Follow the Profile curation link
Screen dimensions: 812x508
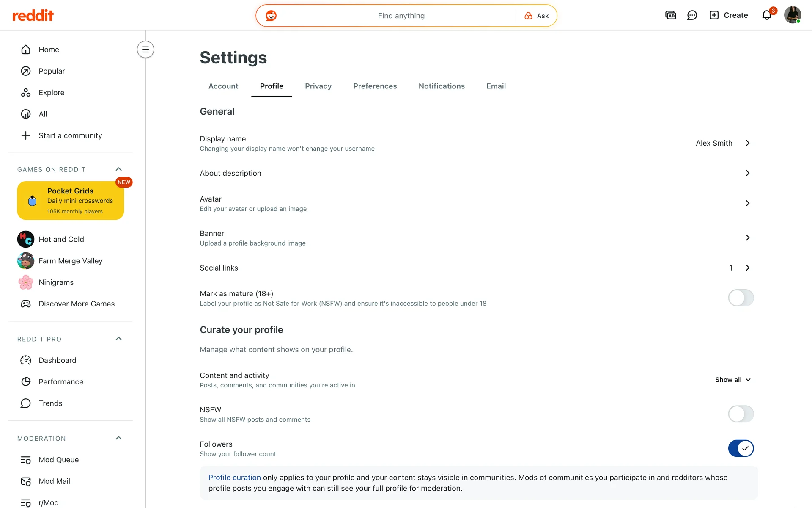(x=234, y=478)
